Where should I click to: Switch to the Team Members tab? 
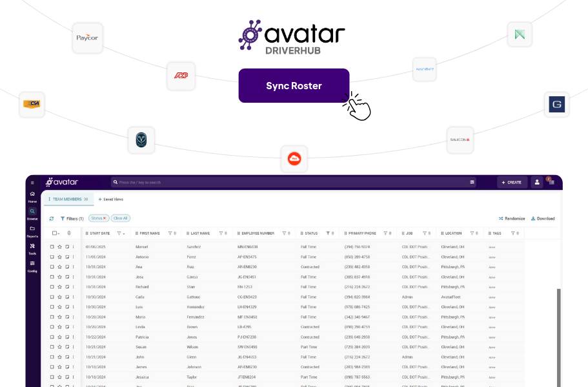[x=68, y=200]
